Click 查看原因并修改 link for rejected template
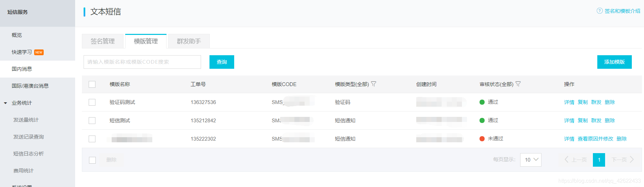Image resolution: width=644 pixels, height=187 pixels. (595, 139)
